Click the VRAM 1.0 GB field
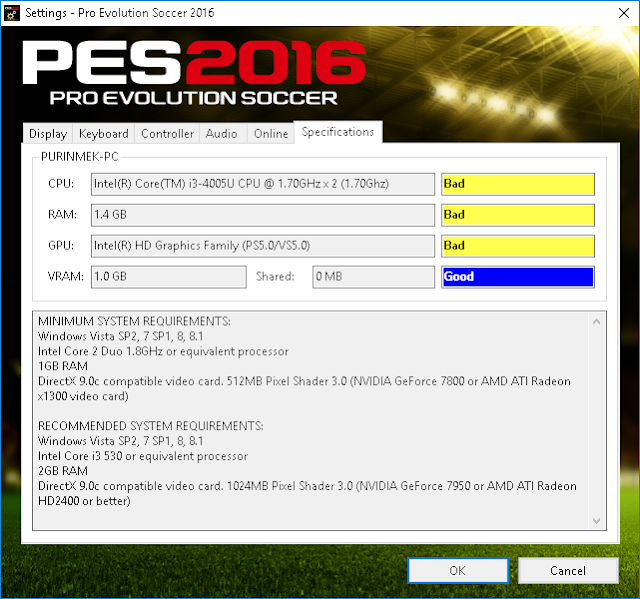Image resolution: width=640 pixels, height=599 pixels. tap(169, 277)
